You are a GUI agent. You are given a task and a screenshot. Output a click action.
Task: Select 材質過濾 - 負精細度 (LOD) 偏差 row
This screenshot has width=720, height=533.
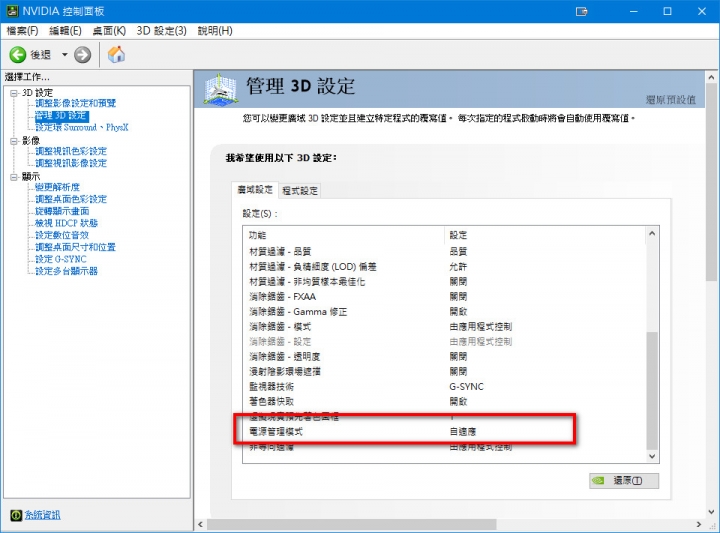[x=444, y=267]
